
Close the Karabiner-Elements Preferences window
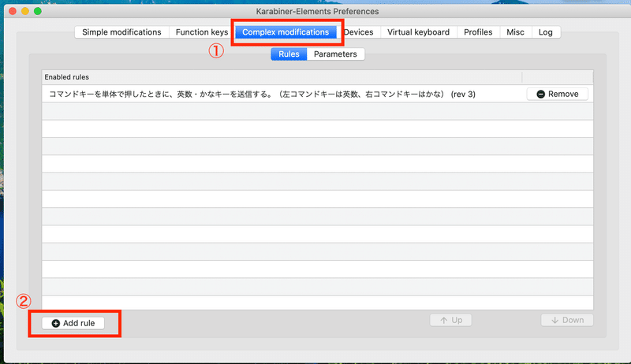tap(13, 11)
